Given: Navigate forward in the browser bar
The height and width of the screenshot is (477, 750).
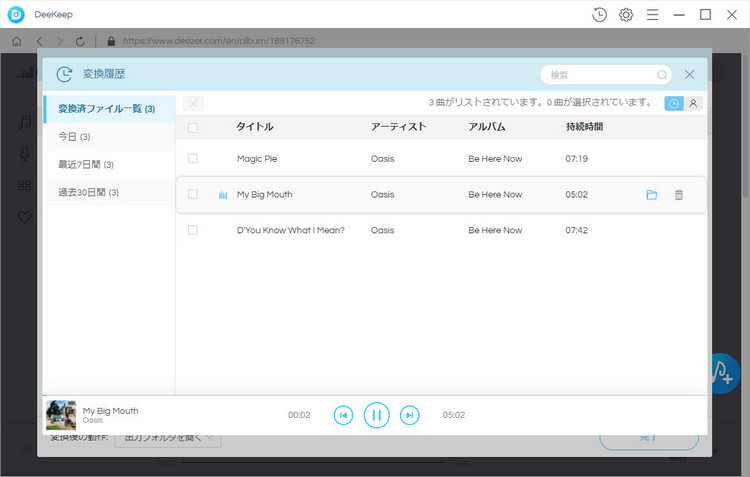Looking at the screenshot, I should tap(59, 41).
